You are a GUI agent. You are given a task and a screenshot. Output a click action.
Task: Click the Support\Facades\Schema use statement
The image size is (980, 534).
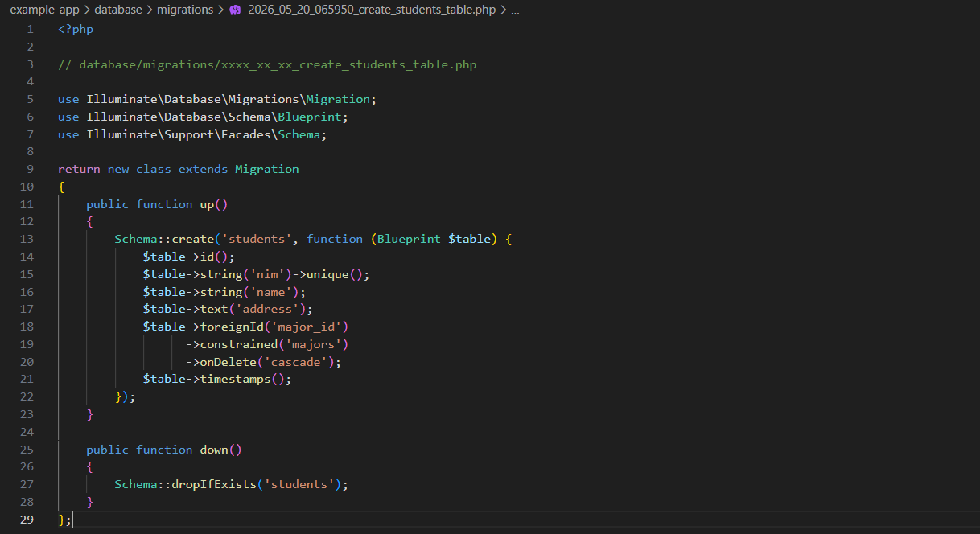point(192,134)
